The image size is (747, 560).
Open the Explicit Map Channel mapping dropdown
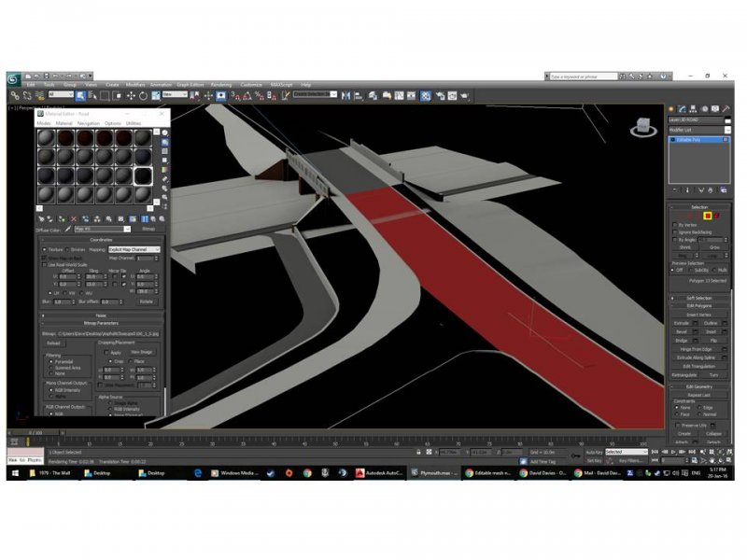134,249
